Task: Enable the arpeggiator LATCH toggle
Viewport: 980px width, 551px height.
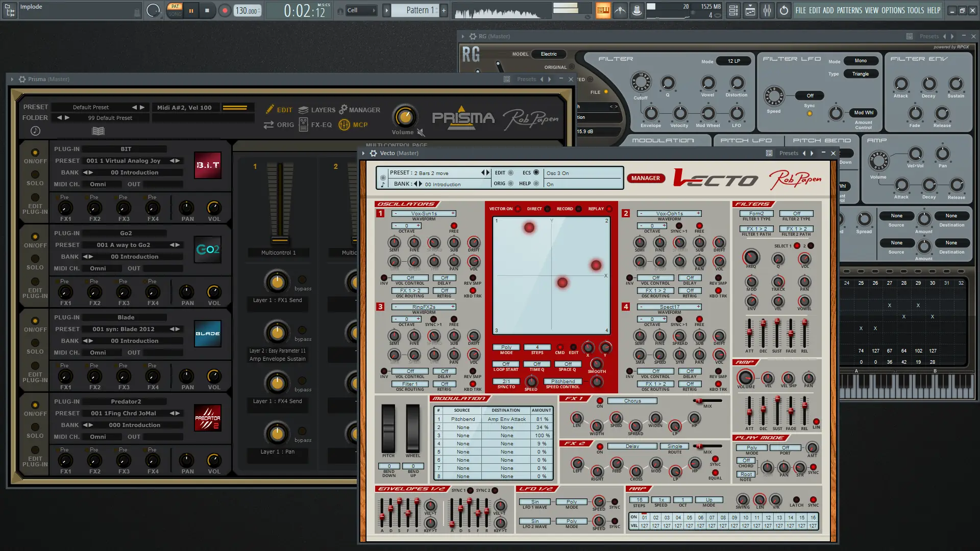Action: point(796,500)
